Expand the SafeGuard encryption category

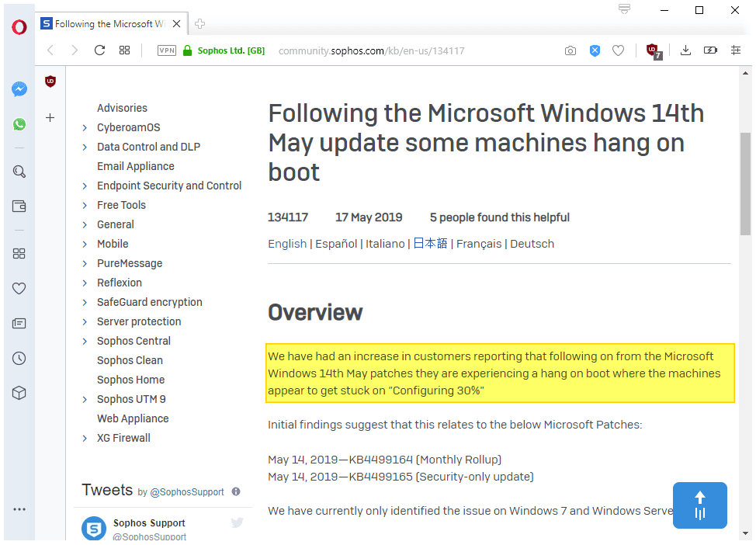(x=85, y=303)
